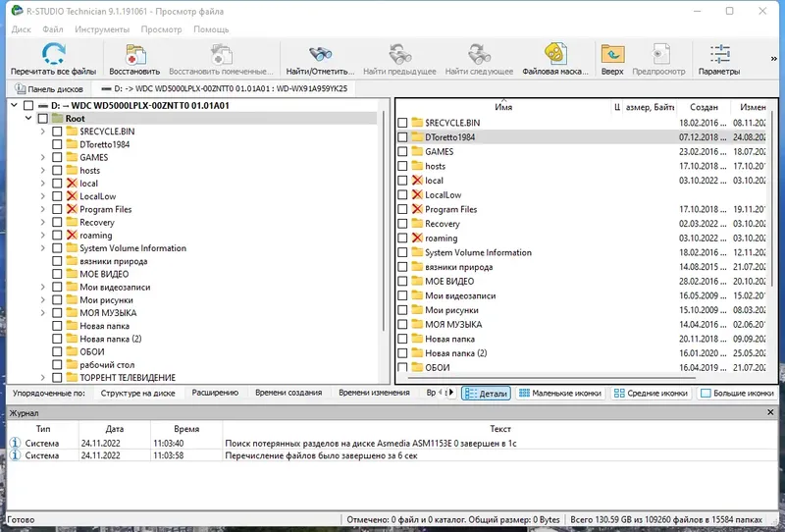The image size is (785, 532).
Task: Sort by Расширению
Action: point(215,393)
